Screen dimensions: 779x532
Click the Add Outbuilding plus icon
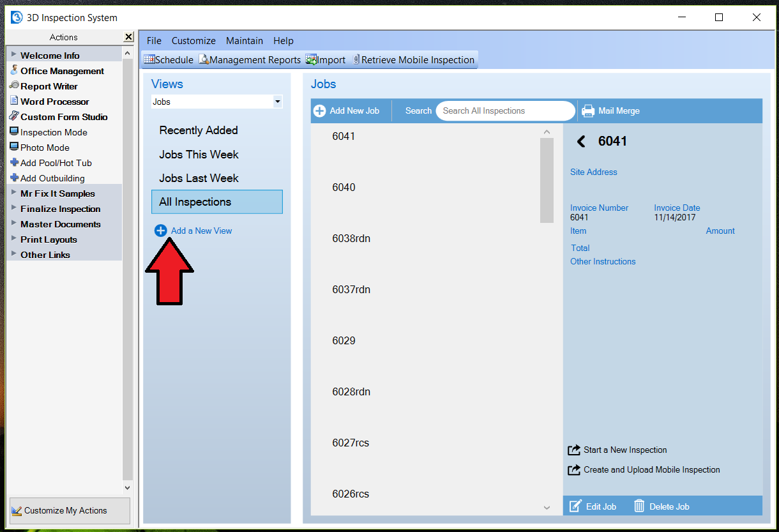pyautogui.click(x=14, y=178)
